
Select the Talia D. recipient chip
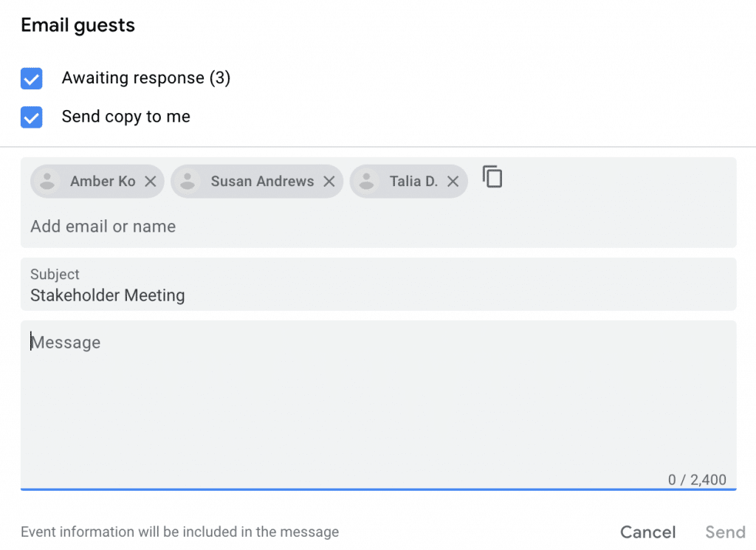[x=413, y=182]
